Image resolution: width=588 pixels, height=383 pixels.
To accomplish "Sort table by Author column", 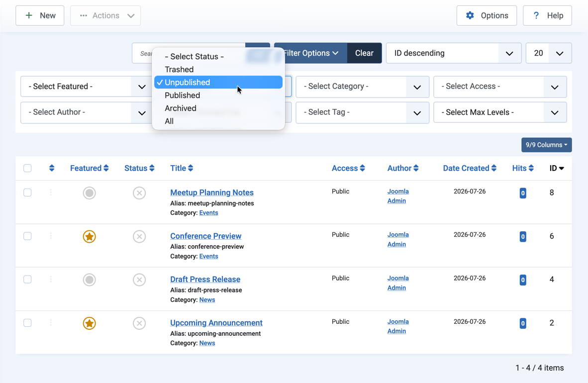I will point(403,168).
